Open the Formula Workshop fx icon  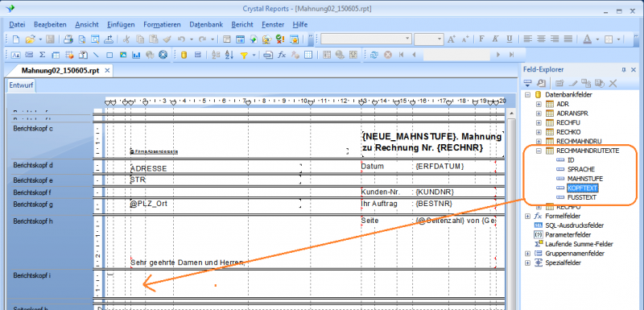pyautogui.click(x=282, y=55)
